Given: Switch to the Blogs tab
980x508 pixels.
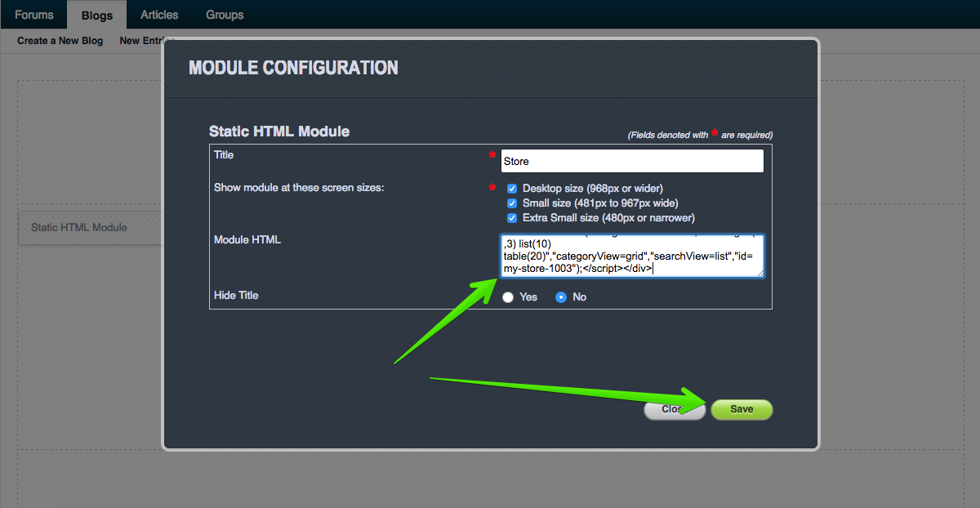Looking at the screenshot, I should (x=97, y=15).
